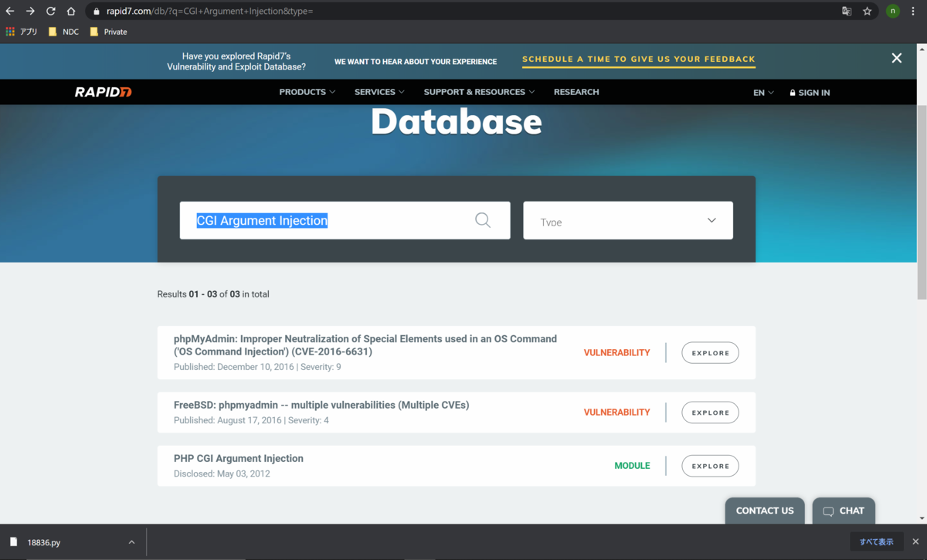927x560 pixels.
Task: Open the Support & Resources menu
Action: click(x=479, y=92)
